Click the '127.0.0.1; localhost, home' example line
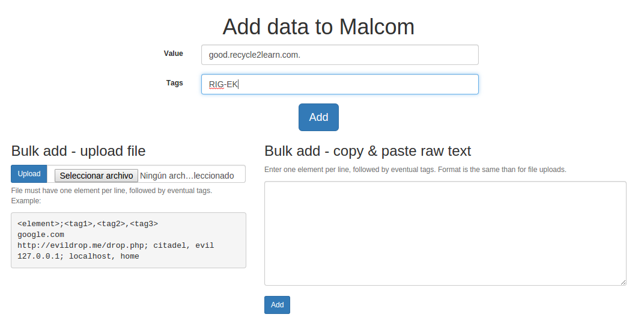 click(78, 256)
